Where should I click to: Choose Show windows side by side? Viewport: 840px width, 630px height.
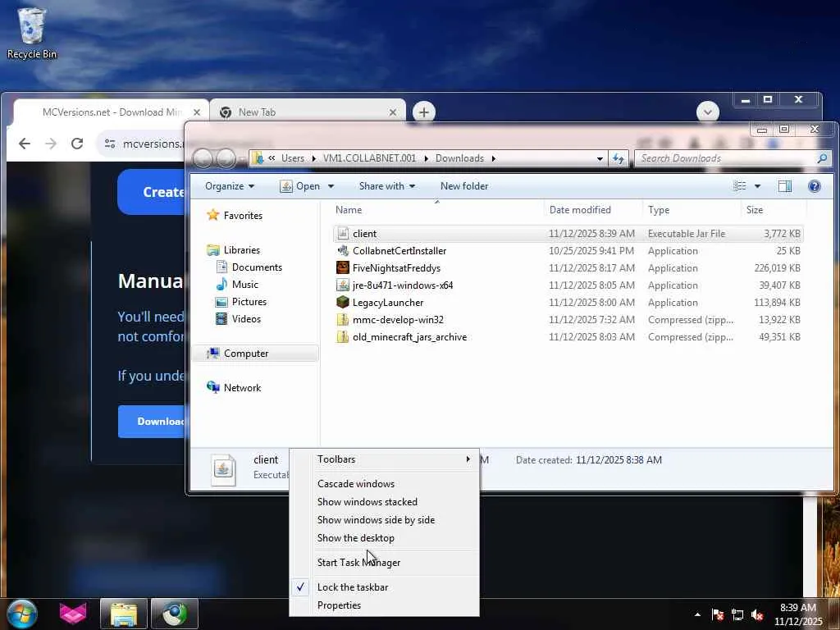[384, 520]
